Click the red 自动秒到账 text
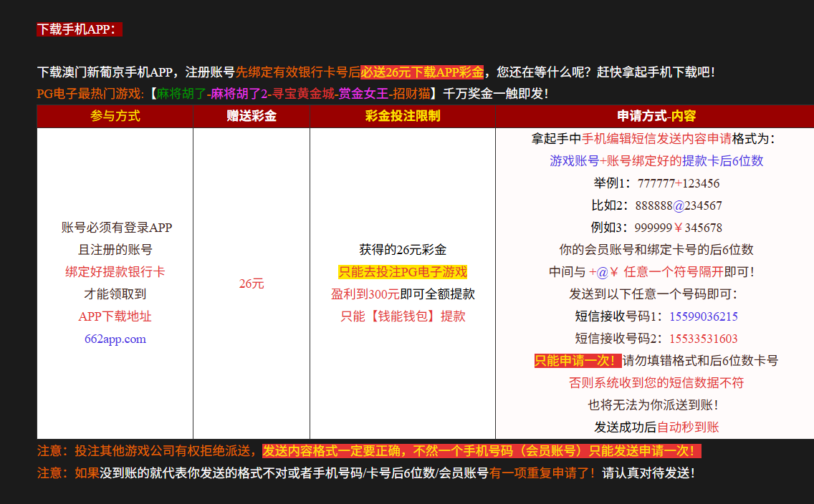Screen dimensions: 814x504 click(x=688, y=427)
